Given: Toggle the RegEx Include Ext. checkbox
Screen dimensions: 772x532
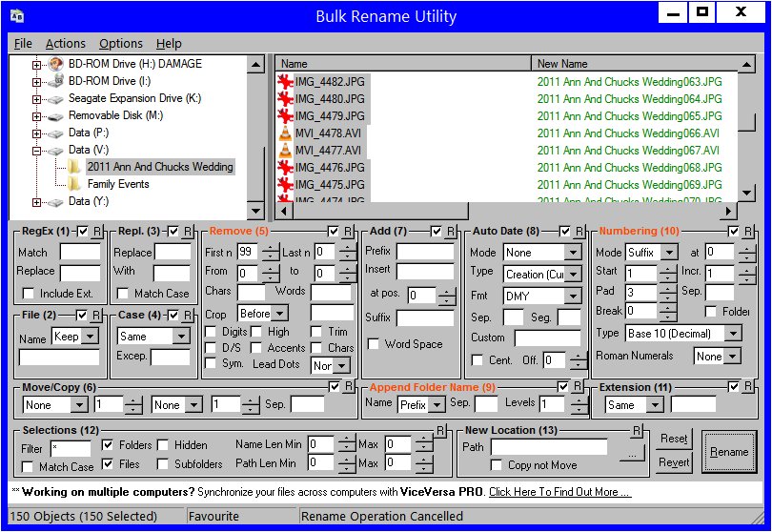Looking at the screenshot, I should [29, 294].
